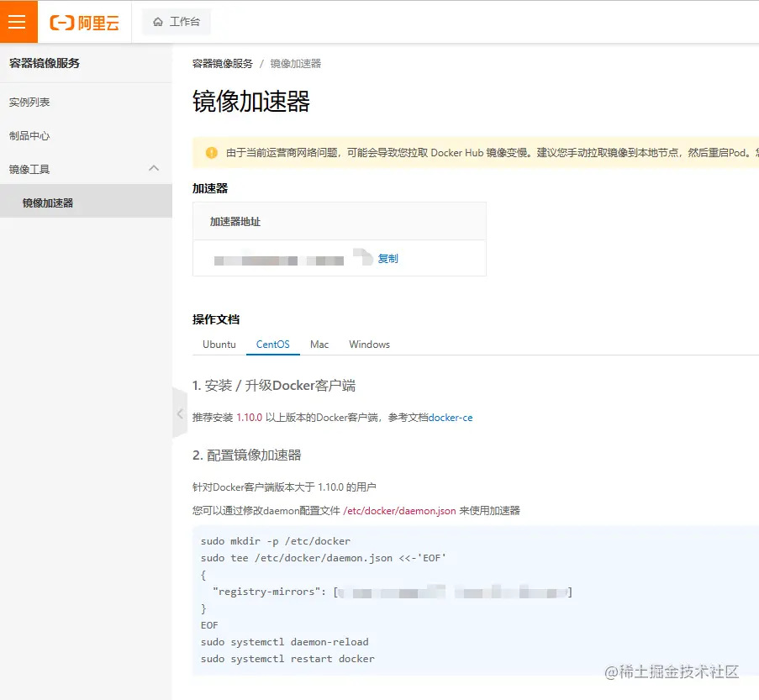The width and height of the screenshot is (759, 700).
Task: Click the chevron next to 镜像工具
Action: click(x=154, y=168)
